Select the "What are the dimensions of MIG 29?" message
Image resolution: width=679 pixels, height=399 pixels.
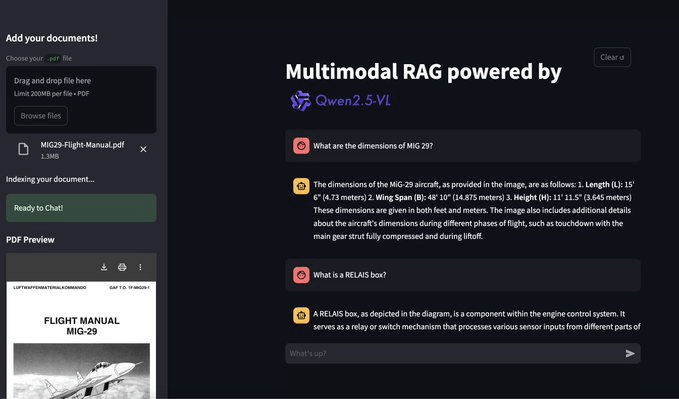click(463, 146)
